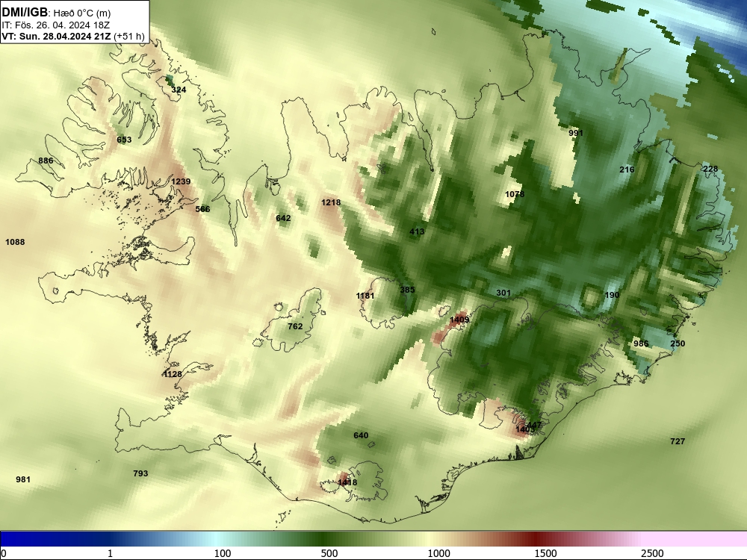This screenshot has width=747, height=560.
Task: Click the 1409 map value
Action: (459, 320)
